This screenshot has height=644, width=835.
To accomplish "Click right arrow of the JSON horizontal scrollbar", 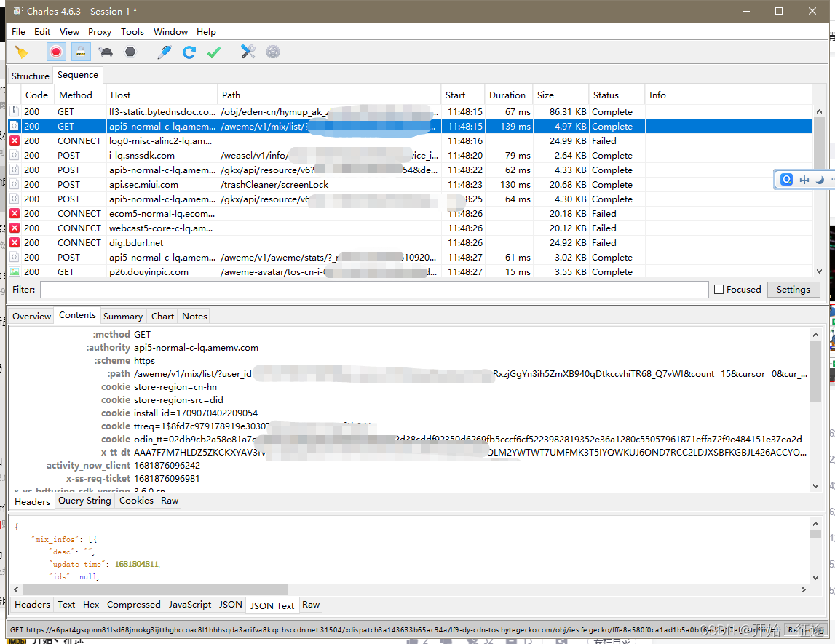I will pos(804,589).
